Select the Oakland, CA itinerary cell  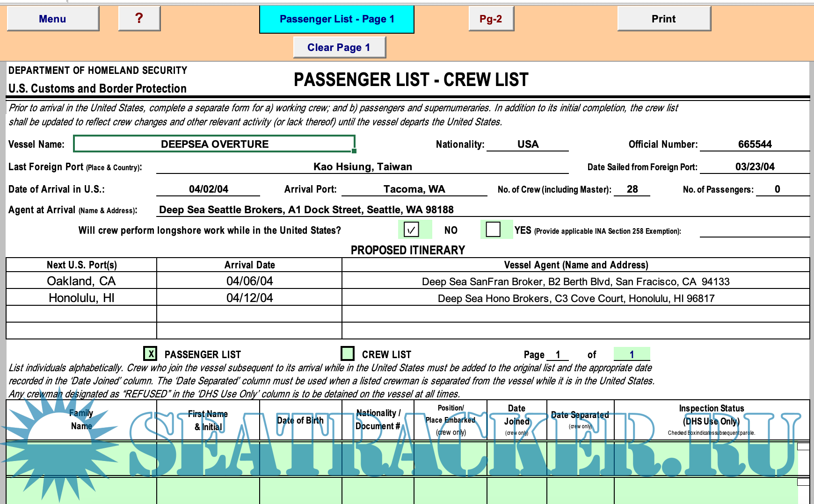pyautogui.click(x=81, y=281)
